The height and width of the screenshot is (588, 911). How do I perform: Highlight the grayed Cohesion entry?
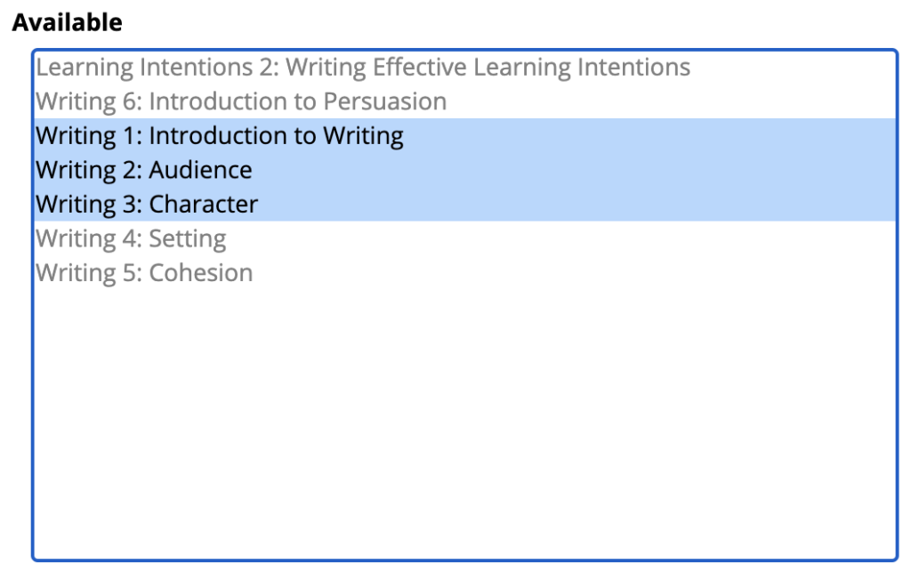[x=144, y=273]
